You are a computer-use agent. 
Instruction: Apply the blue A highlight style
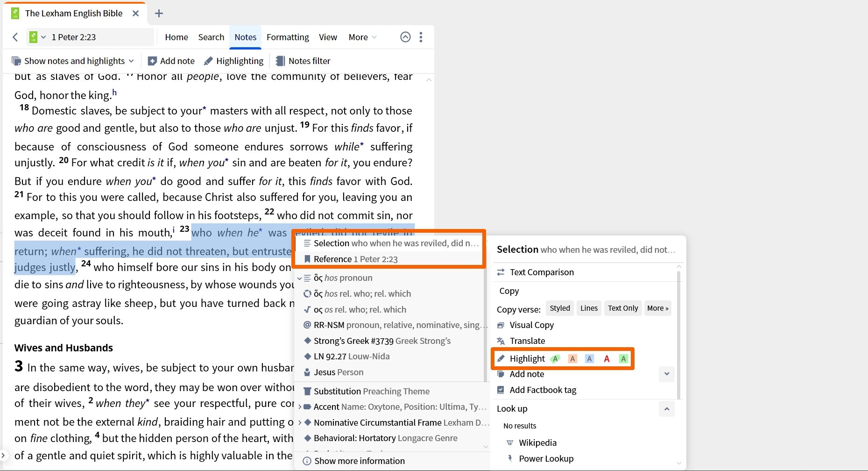[589, 358]
